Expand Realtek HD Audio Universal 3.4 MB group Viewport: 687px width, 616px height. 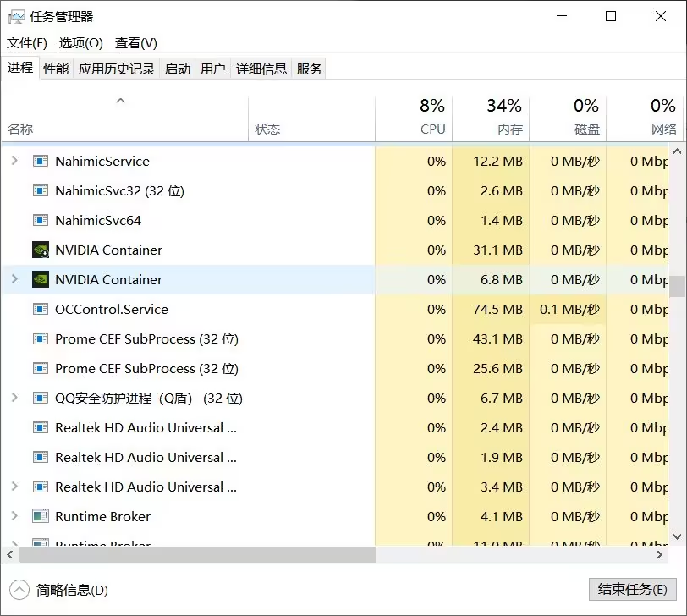tap(14, 487)
